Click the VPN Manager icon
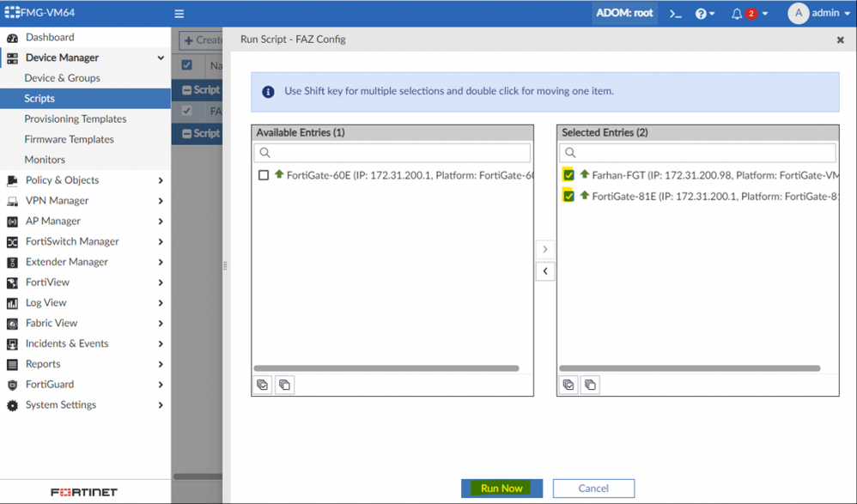The height and width of the screenshot is (504, 857). 12,201
